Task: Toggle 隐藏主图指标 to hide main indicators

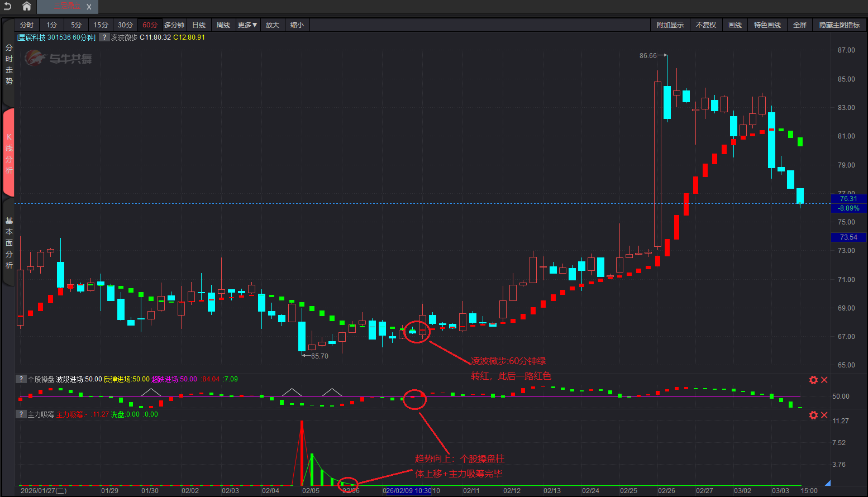Action: [x=839, y=25]
